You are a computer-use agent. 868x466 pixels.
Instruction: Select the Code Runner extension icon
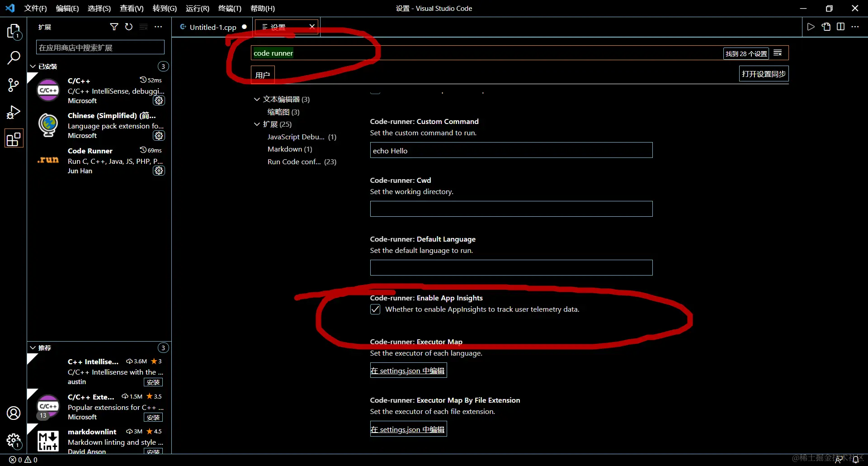click(x=48, y=160)
